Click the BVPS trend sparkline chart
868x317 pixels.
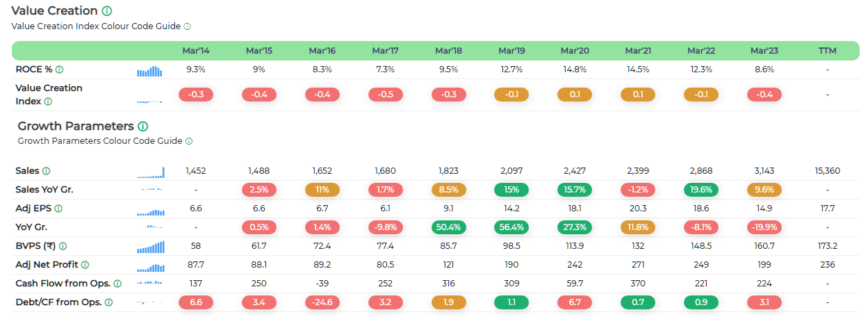149,246
